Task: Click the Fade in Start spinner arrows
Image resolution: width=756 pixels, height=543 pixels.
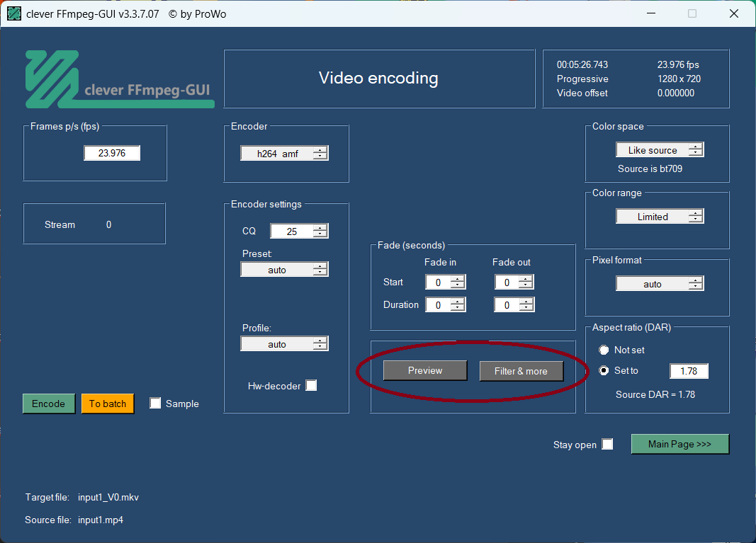Action: [x=458, y=282]
